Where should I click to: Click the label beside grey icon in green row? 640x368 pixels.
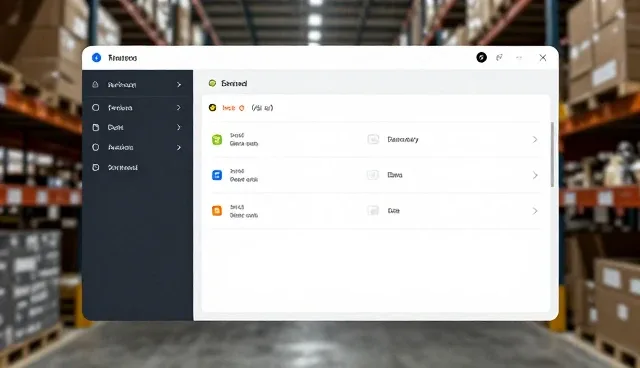pos(403,140)
